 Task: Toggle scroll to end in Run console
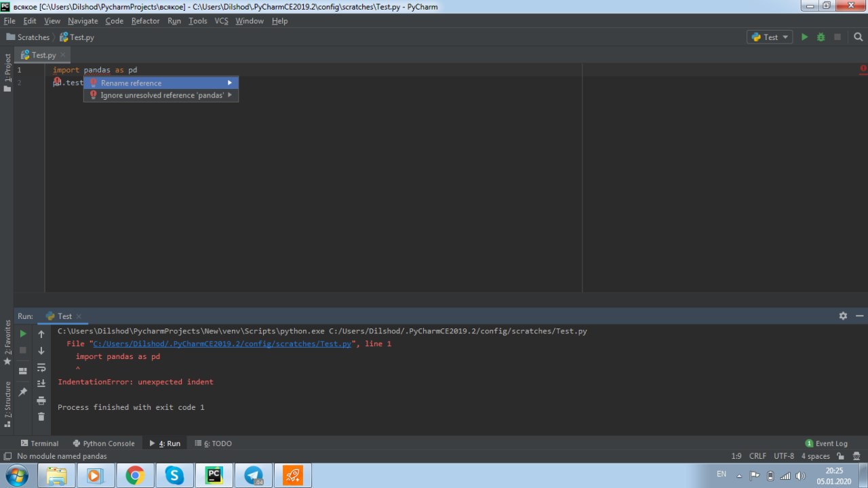(x=41, y=383)
